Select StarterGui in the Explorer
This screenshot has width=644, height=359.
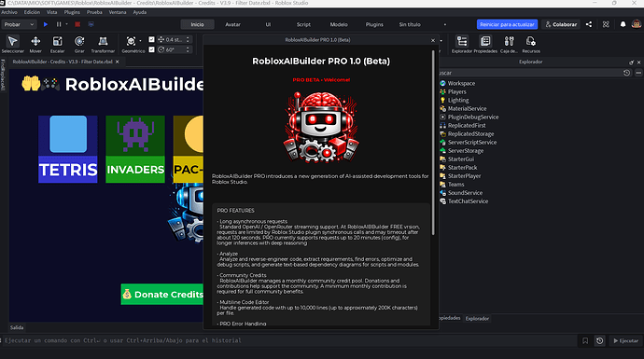pyautogui.click(x=456, y=159)
